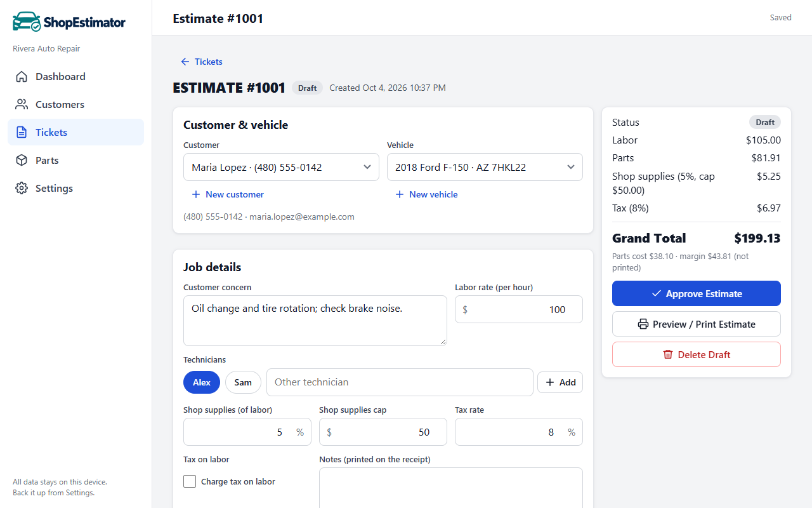Click the Grand Total amount $199.13
812x508 pixels.
(757, 238)
